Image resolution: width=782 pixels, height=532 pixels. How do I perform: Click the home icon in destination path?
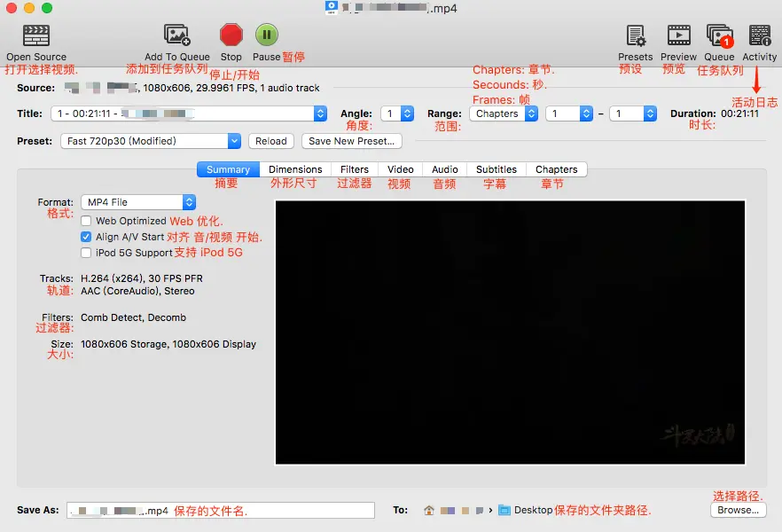429,510
